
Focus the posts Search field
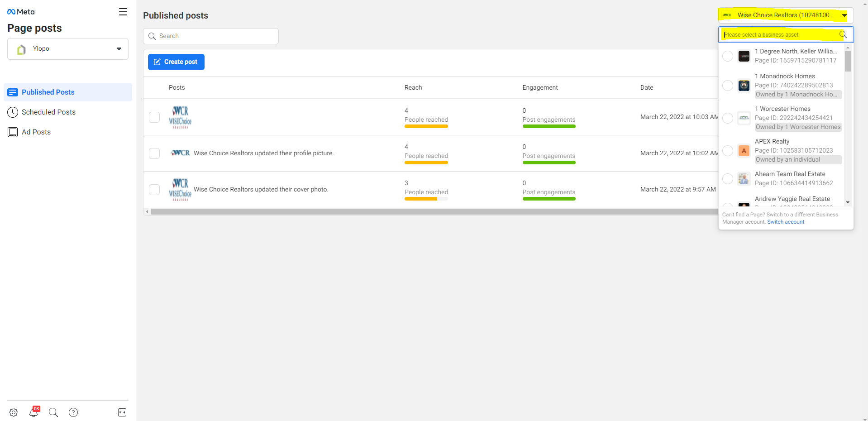click(x=211, y=36)
